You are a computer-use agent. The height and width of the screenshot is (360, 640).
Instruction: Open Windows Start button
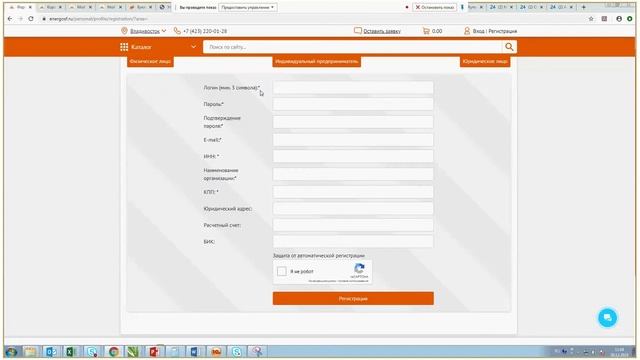click(11, 351)
